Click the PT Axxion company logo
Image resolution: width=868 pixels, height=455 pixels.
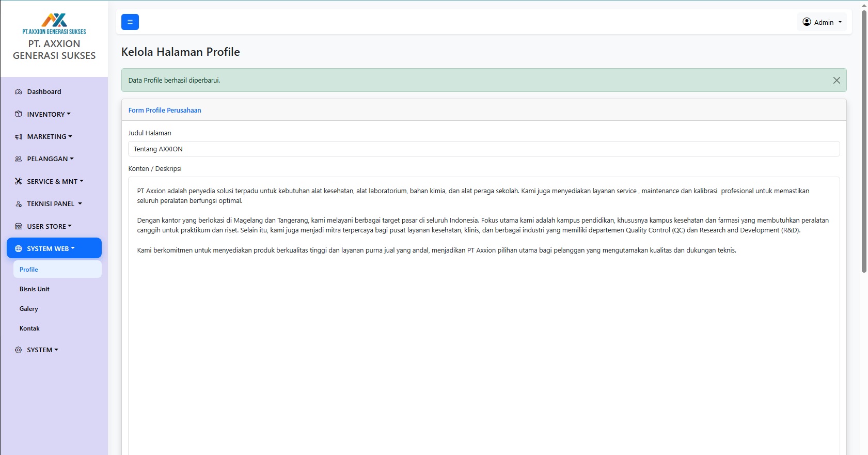(x=54, y=24)
